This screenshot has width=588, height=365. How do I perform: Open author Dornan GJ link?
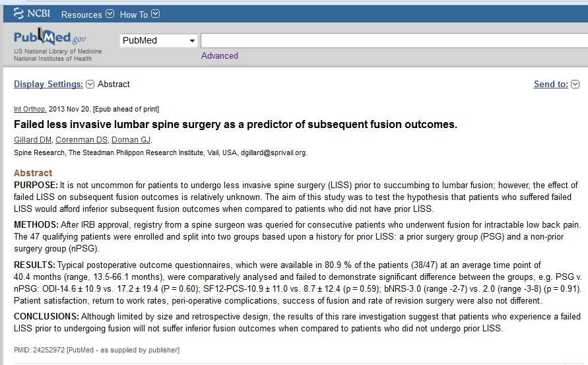tap(131, 140)
